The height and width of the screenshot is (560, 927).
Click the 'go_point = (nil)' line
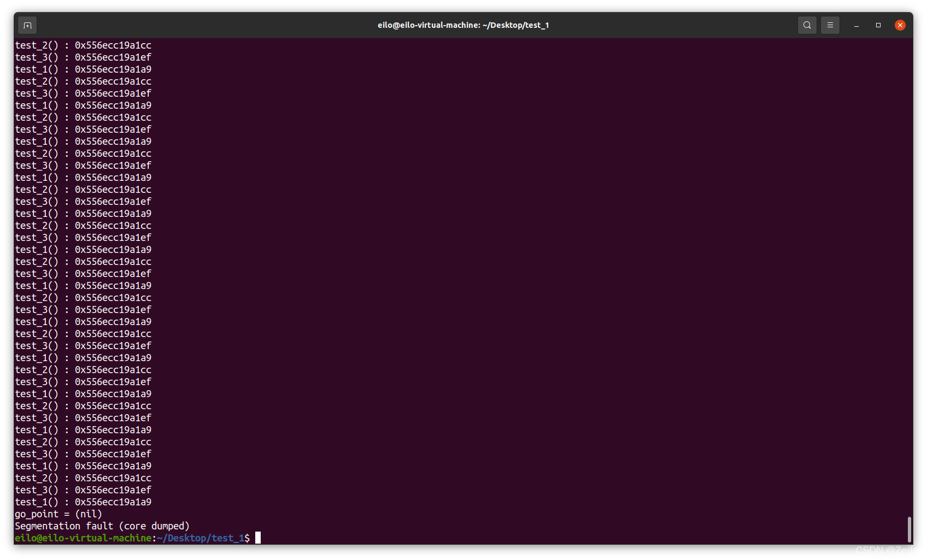coord(58,514)
